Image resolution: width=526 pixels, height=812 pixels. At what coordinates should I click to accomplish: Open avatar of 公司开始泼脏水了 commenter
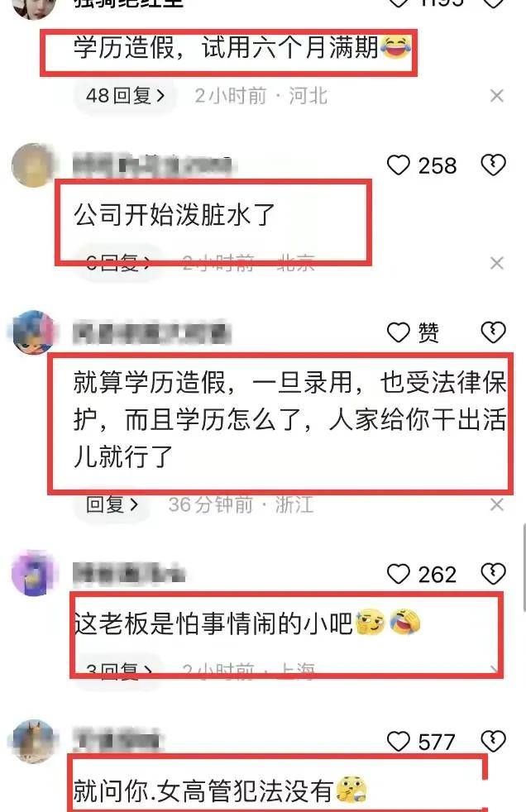[33, 165]
